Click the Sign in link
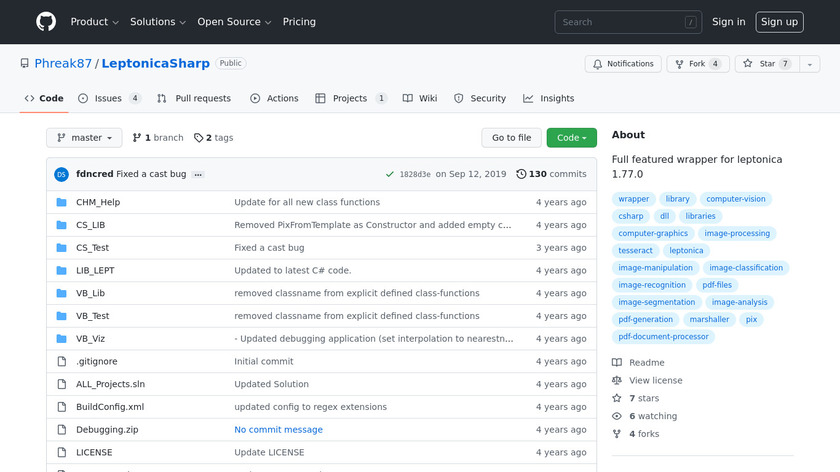The width and height of the screenshot is (840, 472). tap(728, 22)
